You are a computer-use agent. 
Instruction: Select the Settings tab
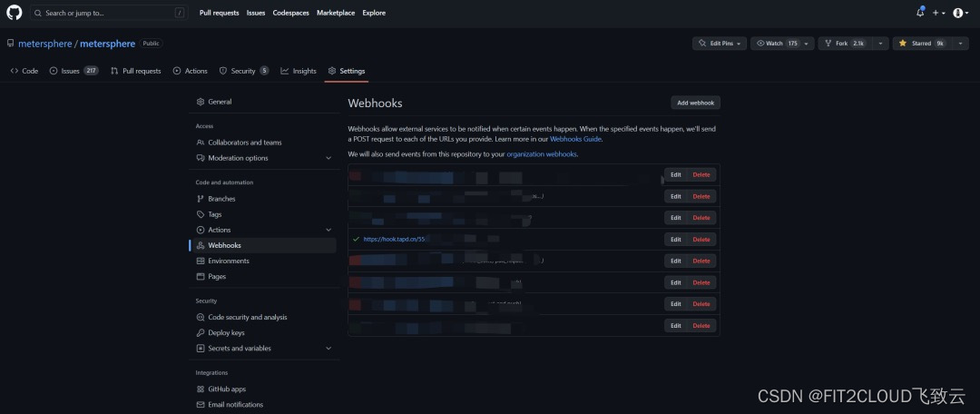pos(347,71)
